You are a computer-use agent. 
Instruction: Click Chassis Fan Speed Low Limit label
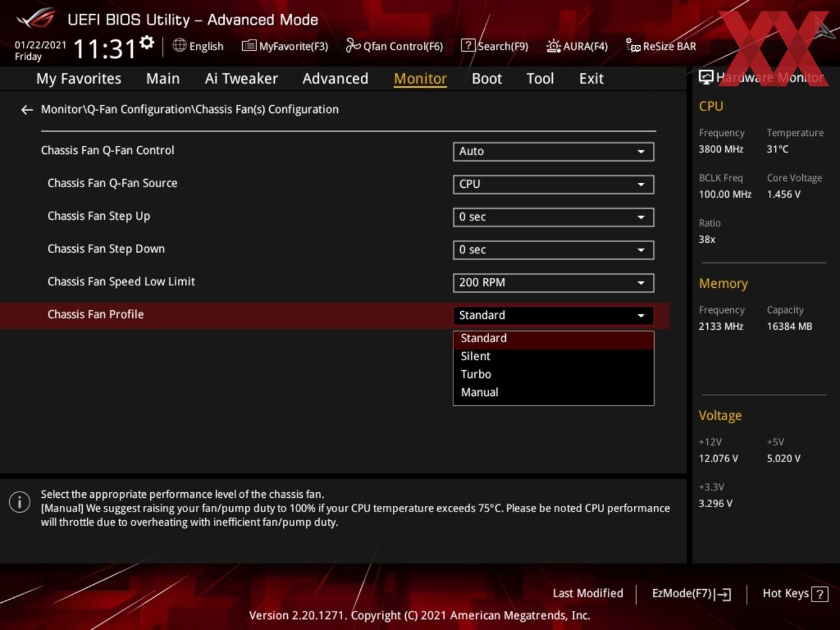(121, 282)
